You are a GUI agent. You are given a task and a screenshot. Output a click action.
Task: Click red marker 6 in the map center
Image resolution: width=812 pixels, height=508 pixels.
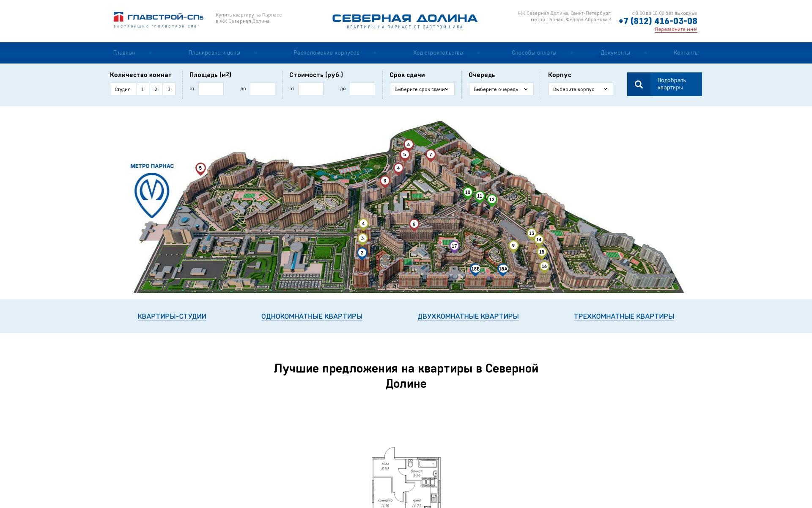[414, 225]
